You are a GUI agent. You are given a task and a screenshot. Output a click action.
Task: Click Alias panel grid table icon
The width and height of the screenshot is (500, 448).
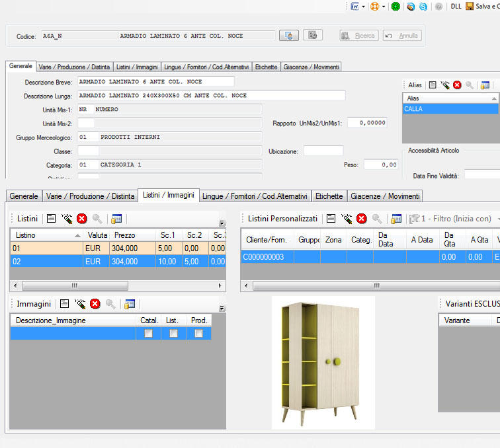[x=485, y=85]
